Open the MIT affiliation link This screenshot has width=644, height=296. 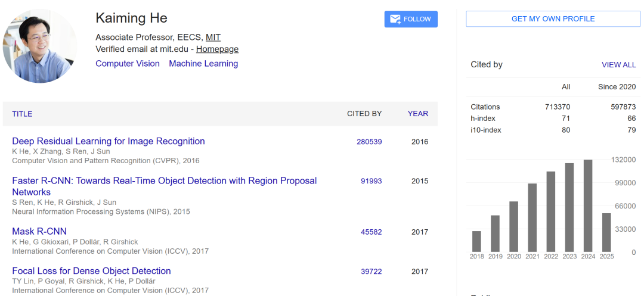tap(213, 38)
